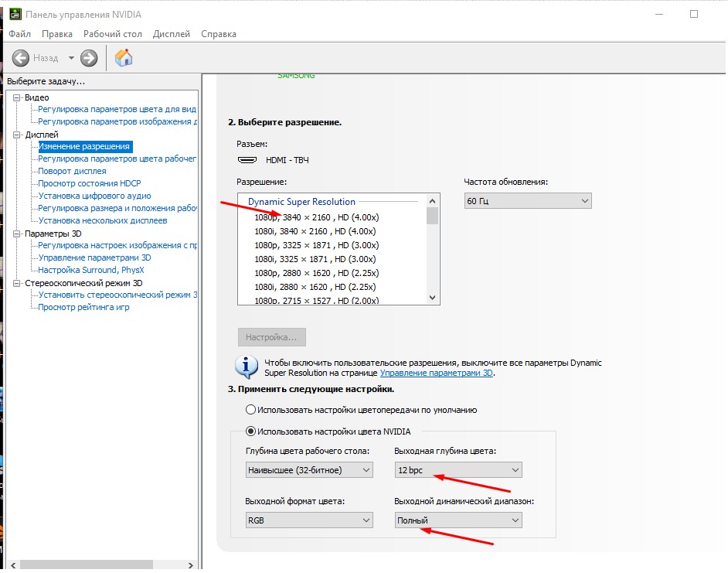Open the refresh rate 60 Гц dropdown

tap(527, 201)
